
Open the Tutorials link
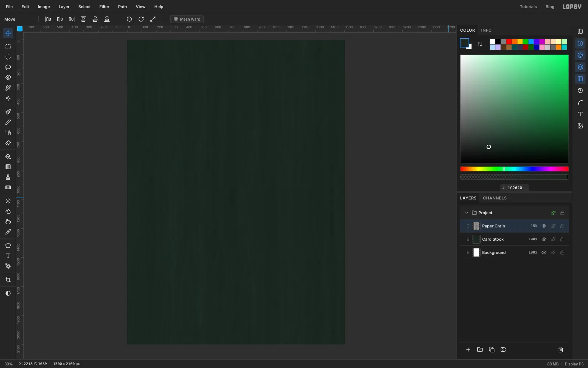pos(528,7)
